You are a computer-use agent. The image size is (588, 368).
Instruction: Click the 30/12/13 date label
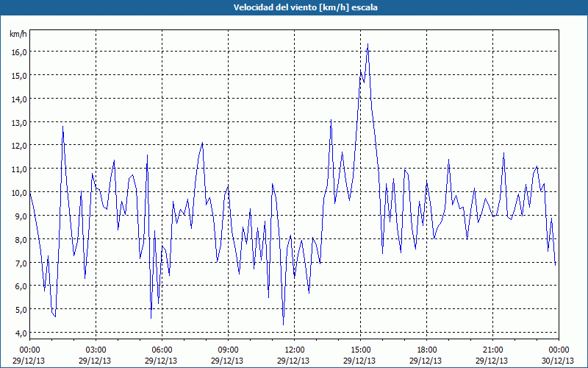559,361
